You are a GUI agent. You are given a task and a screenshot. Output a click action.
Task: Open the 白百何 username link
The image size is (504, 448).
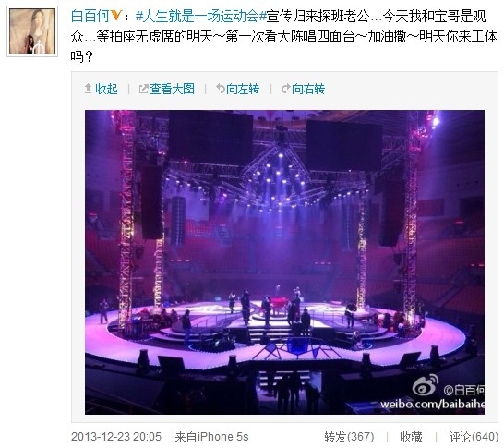point(90,16)
